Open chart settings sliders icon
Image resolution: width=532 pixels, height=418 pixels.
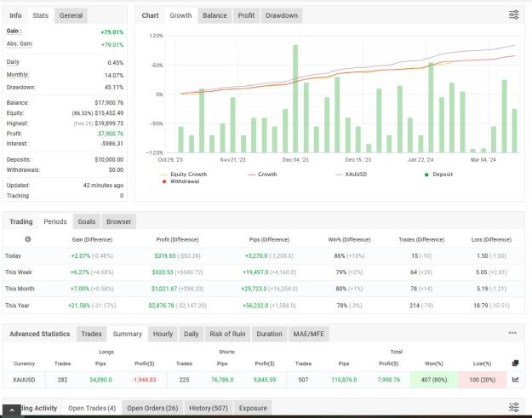(x=513, y=15)
